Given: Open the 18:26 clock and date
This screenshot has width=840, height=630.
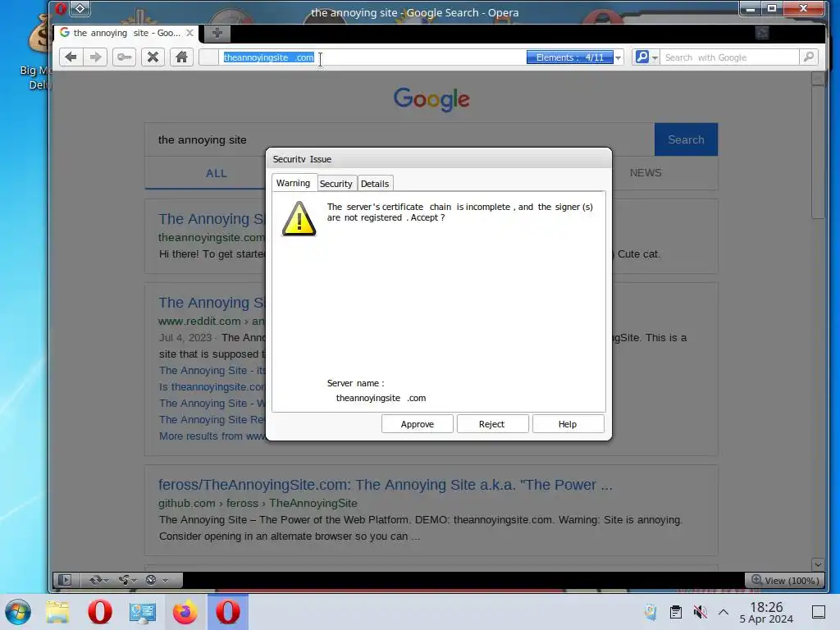Looking at the screenshot, I should (766, 612).
